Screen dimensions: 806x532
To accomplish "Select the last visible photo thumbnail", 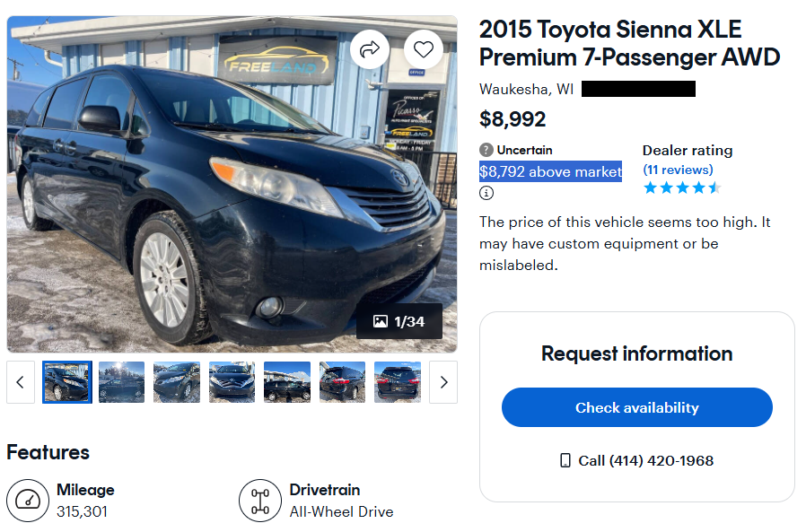I will pos(397,382).
